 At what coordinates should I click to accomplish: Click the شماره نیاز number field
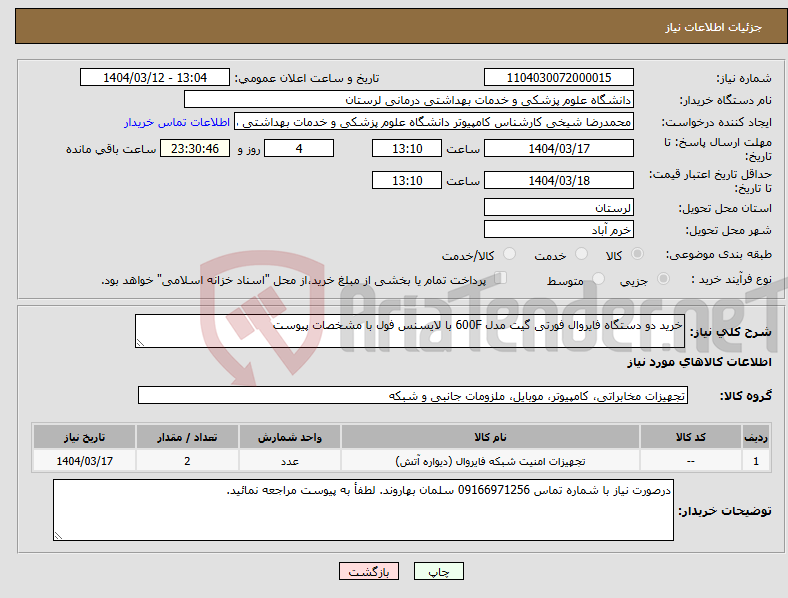[x=558, y=77]
